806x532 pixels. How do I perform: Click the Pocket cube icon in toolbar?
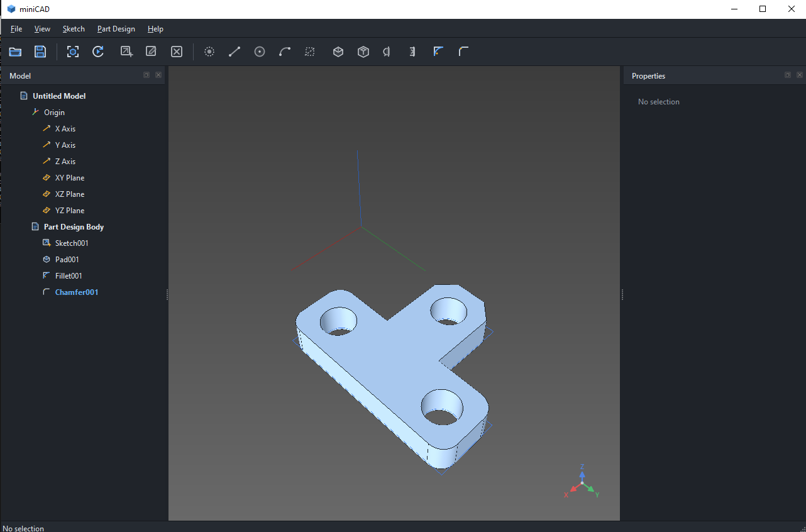pos(363,52)
